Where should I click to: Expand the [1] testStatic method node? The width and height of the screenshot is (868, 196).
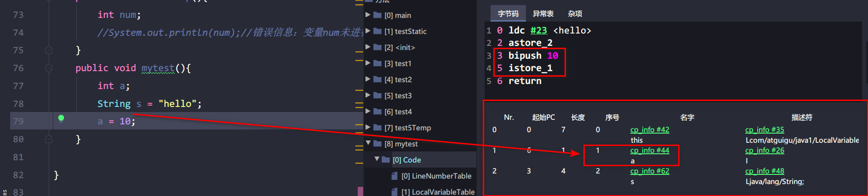pos(368,31)
